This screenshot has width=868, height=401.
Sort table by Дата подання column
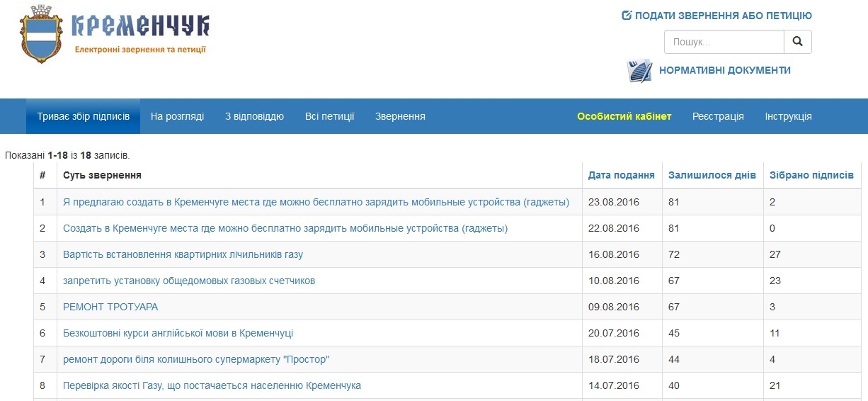(x=622, y=175)
